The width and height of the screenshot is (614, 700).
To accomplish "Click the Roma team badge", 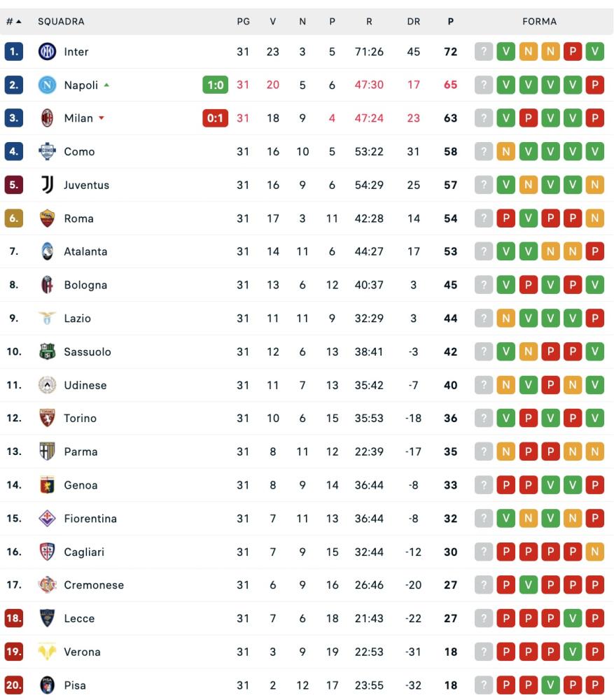I will (x=47, y=218).
